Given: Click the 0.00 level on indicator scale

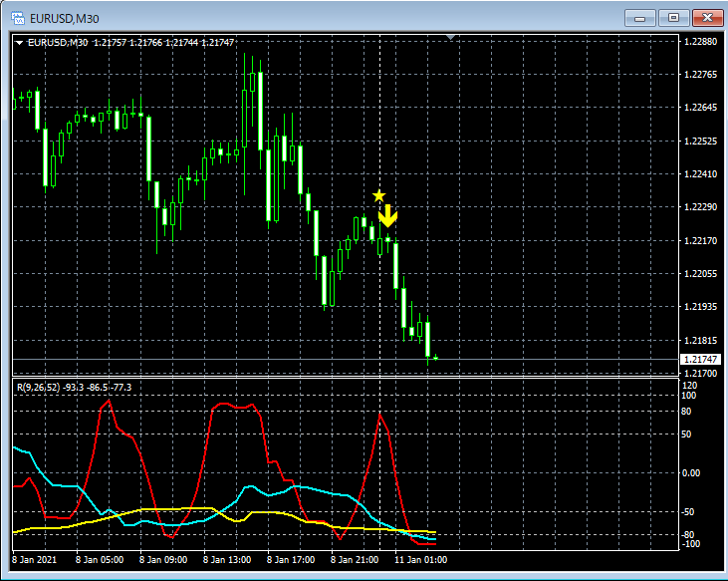Looking at the screenshot, I should pos(693,472).
